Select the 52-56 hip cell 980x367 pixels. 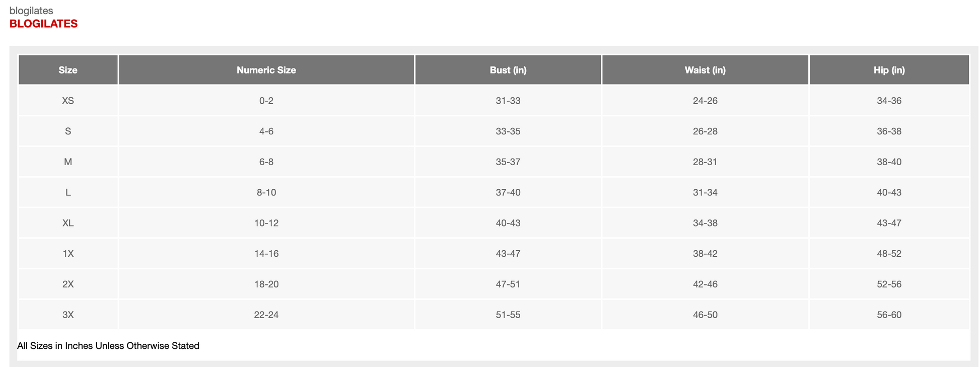click(889, 284)
